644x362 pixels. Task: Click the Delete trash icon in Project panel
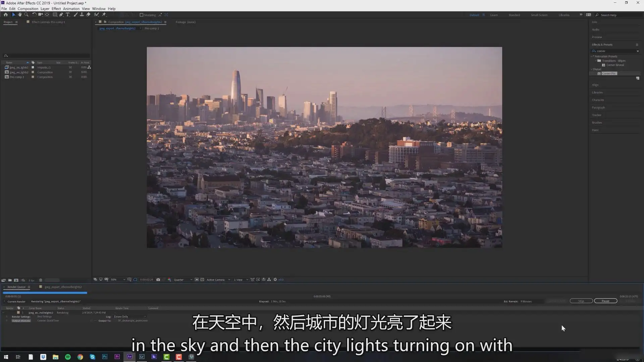pos(41,280)
